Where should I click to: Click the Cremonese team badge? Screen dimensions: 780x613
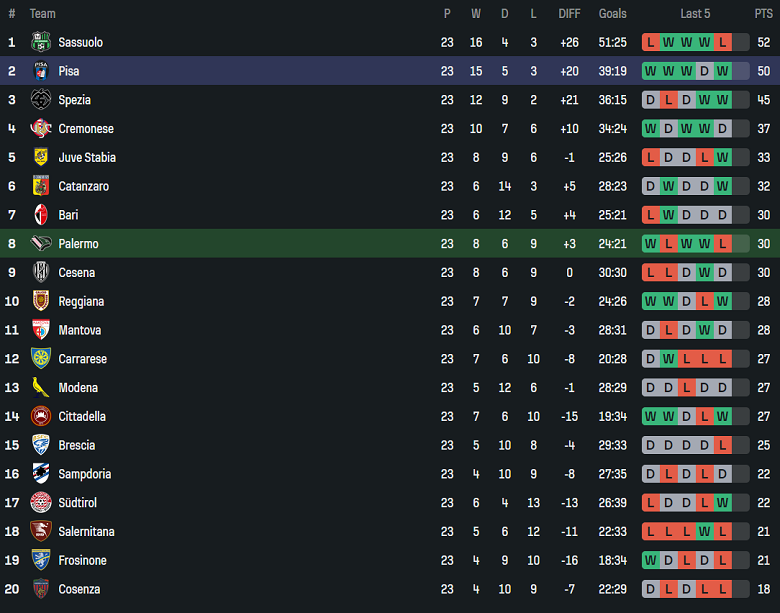tap(40, 129)
